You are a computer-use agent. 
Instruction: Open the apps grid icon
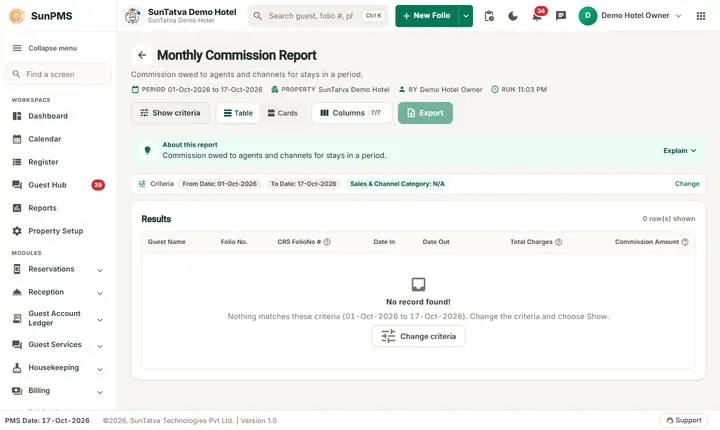click(x=701, y=16)
